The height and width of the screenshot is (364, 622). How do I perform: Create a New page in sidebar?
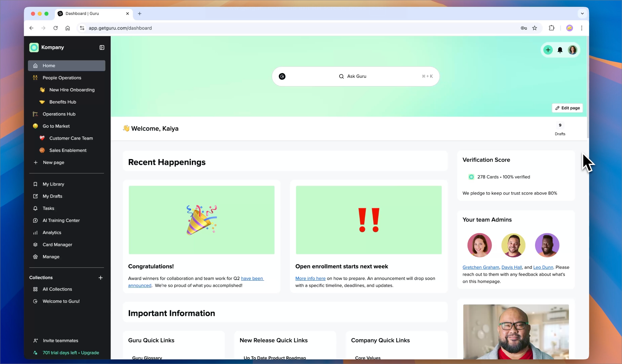pyautogui.click(x=67, y=162)
